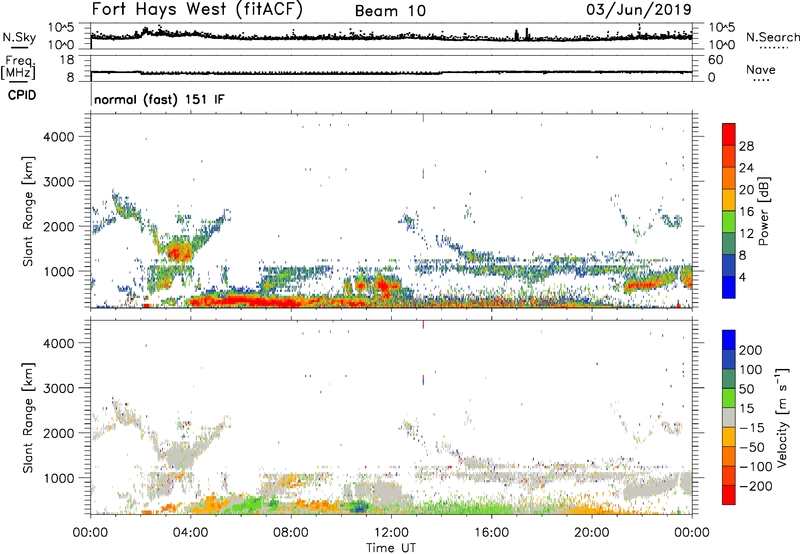Image resolution: width=800 pixels, height=554 pixels.
Task: Click the 'Time UT' axis label
Action: point(391,548)
